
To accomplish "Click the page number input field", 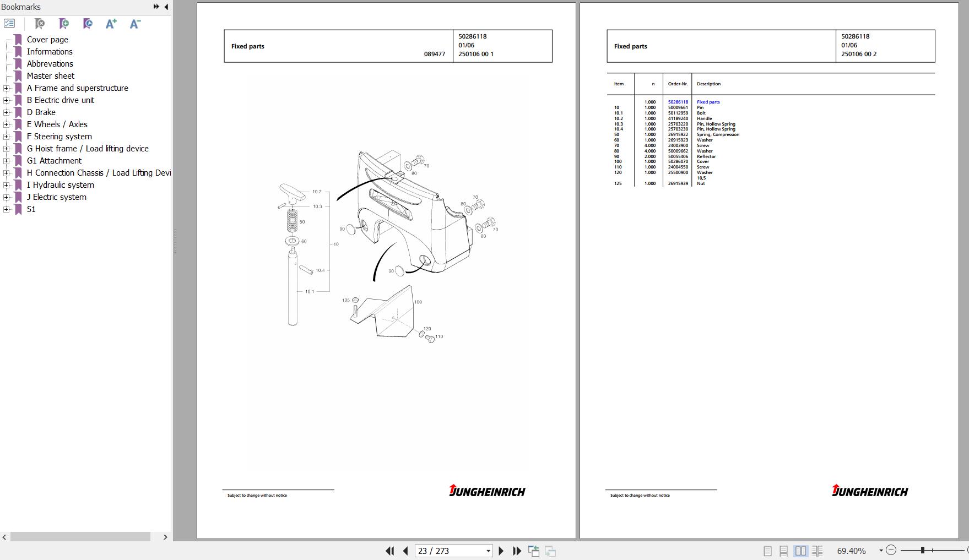I will 450,551.
